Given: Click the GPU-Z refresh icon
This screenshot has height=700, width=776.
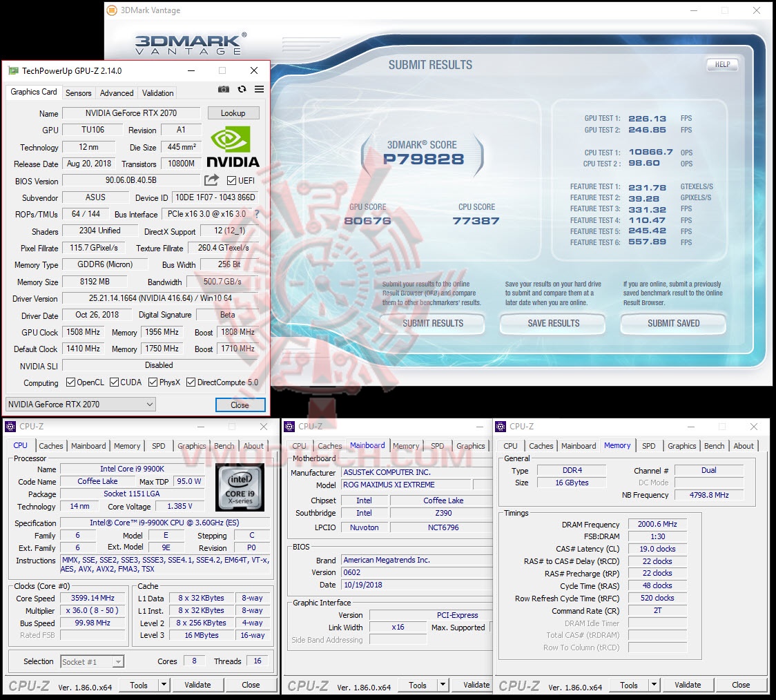Looking at the screenshot, I should coord(242,90).
